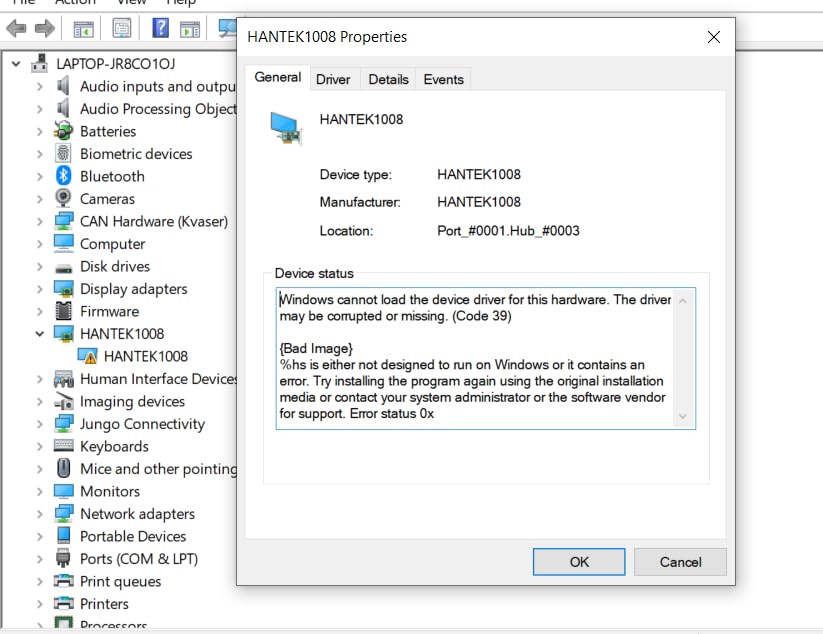Viewport: 823px width, 634px height.
Task: Click the Device type value HANTEK1008
Action: point(479,174)
